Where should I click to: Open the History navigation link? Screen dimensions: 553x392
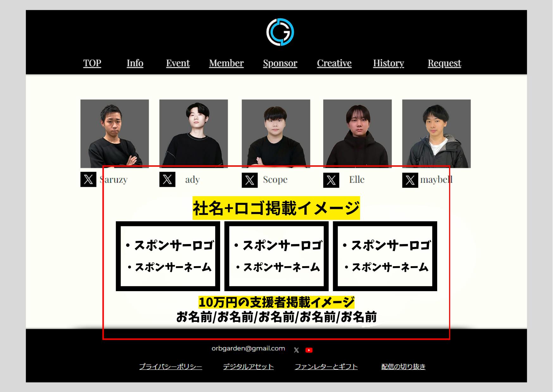pos(388,63)
